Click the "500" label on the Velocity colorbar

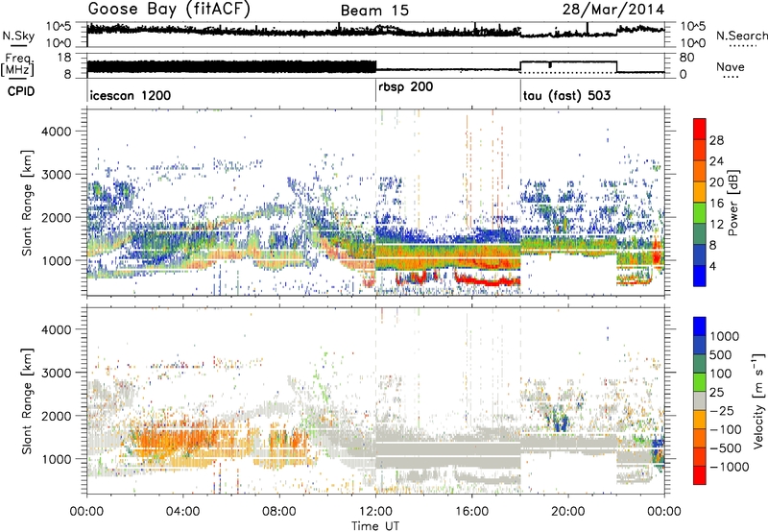coord(721,355)
